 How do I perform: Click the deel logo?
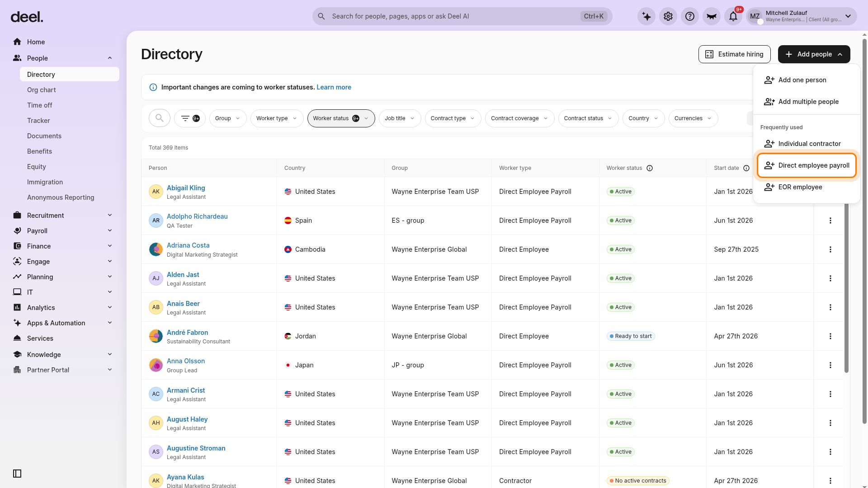pos(27,17)
